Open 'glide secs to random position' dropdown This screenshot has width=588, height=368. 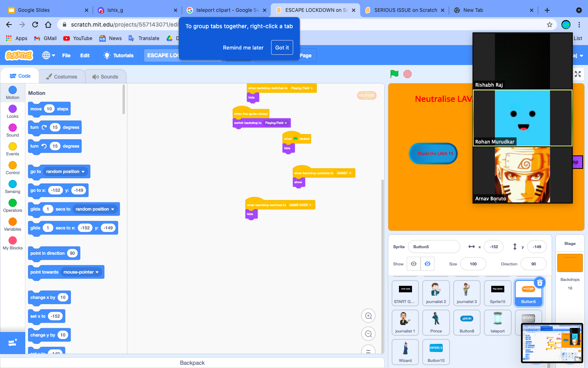(95, 209)
